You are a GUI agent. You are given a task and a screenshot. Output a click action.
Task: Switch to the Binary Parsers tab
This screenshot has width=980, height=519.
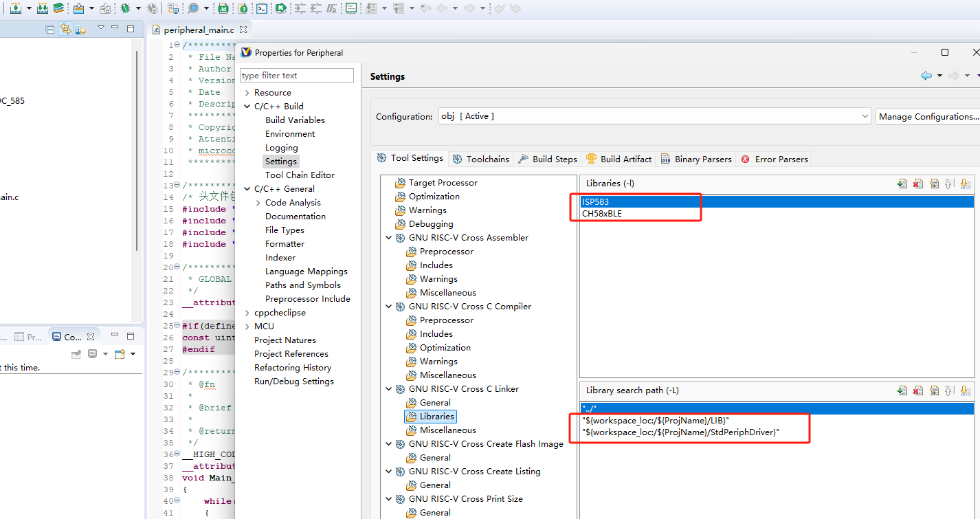point(696,159)
